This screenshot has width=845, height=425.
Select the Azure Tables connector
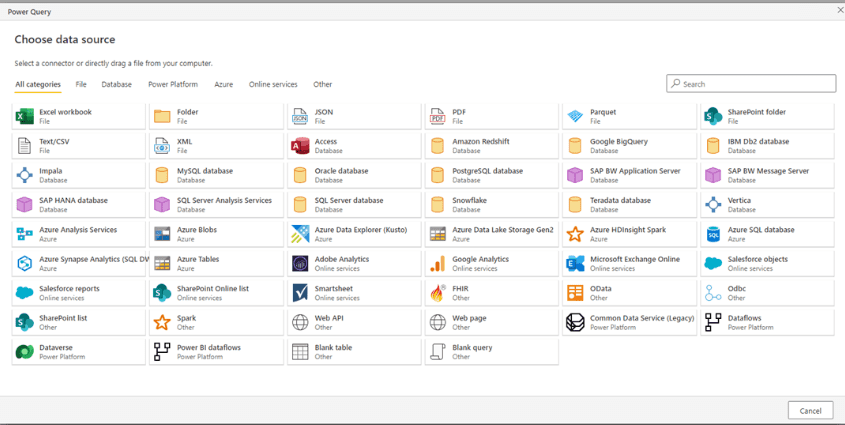click(216, 263)
